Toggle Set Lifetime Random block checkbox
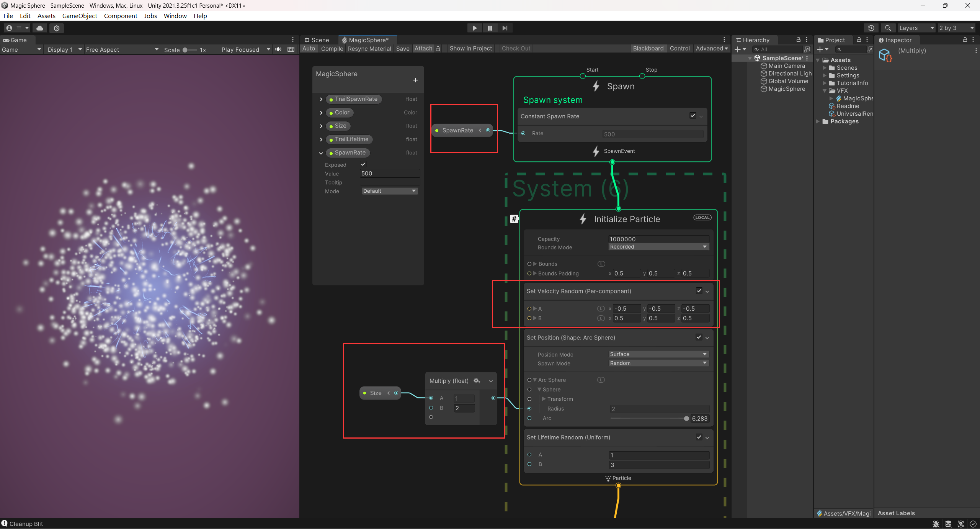 699,437
